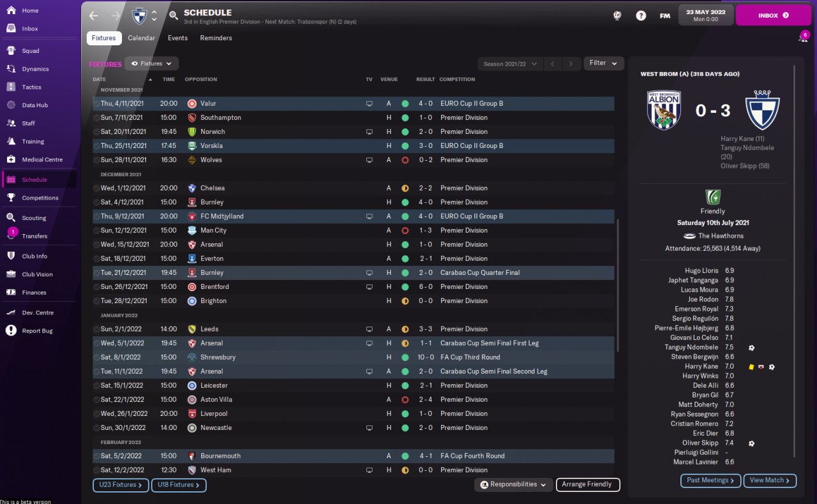Viewport: 817px width, 504px height.
Task: Sort fixtures by the Date column header
Action: click(100, 80)
